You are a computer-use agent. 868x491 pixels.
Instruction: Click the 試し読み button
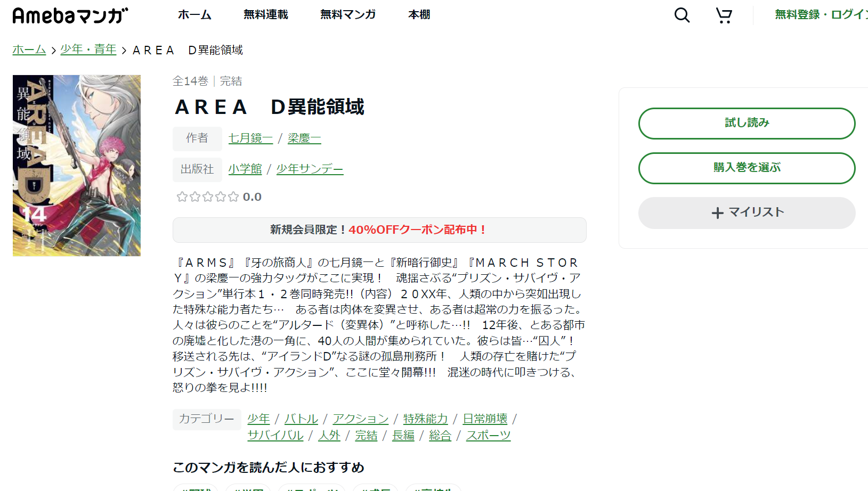click(x=746, y=123)
